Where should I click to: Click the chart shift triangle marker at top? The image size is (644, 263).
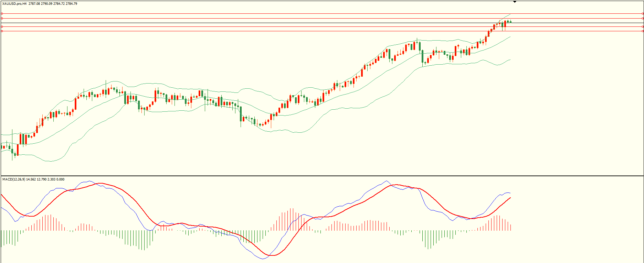[515, 2]
